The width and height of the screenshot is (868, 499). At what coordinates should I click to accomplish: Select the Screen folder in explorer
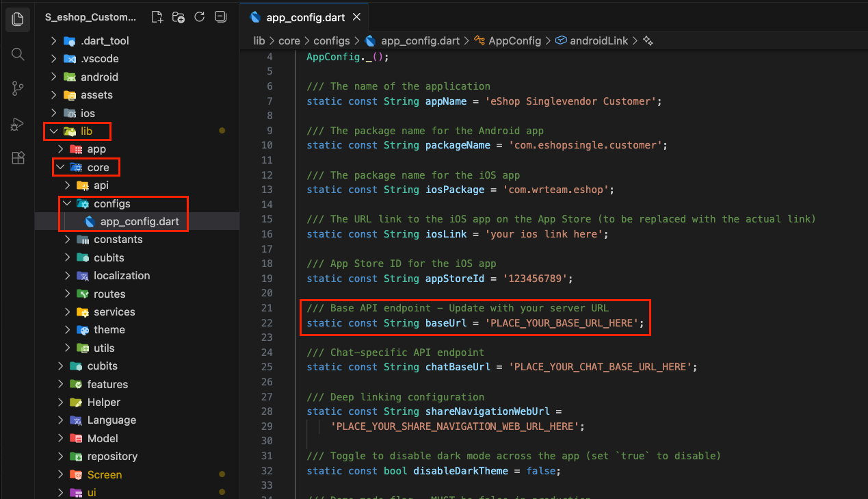pos(104,474)
